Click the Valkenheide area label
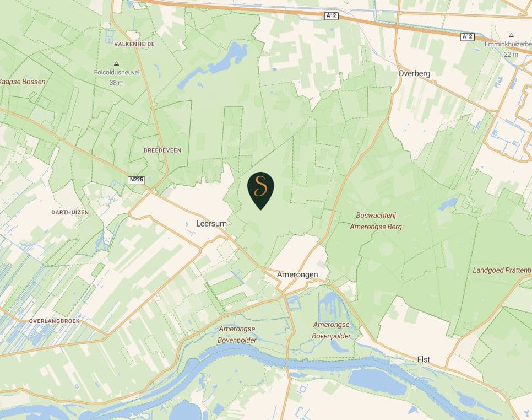This screenshot has width=532, height=420. point(134,44)
